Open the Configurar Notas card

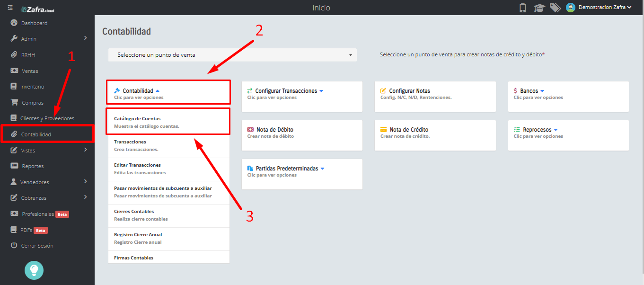435,97
